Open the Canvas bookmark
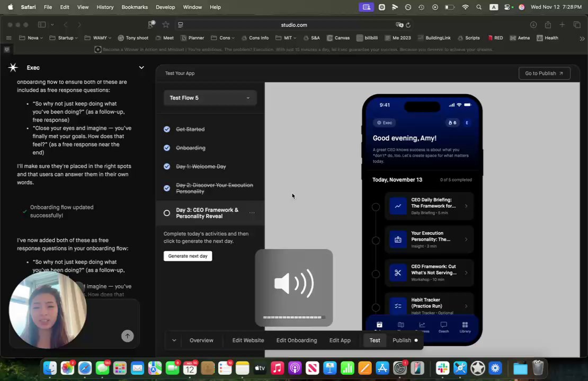The height and width of the screenshot is (381, 588). coord(338,38)
